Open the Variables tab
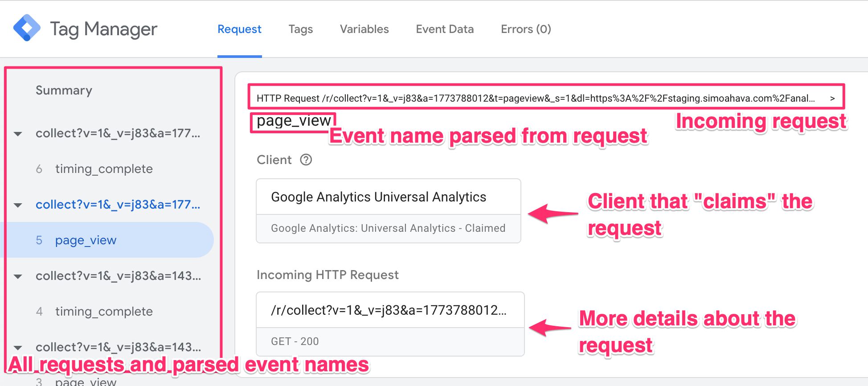868x386 pixels. coord(364,29)
